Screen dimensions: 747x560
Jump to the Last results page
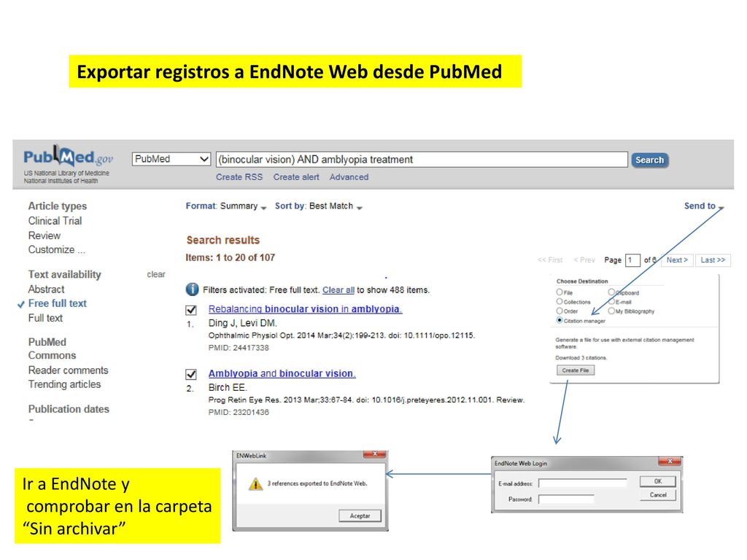[x=713, y=260]
